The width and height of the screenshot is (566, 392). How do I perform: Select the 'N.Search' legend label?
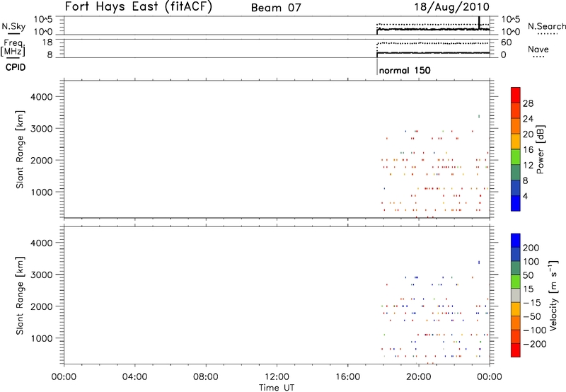546,26
